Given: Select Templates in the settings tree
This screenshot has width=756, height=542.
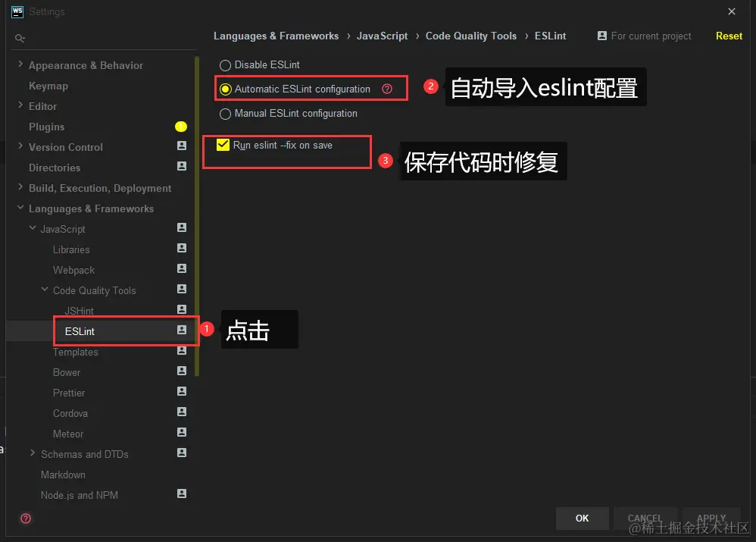Looking at the screenshot, I should 75,352.
